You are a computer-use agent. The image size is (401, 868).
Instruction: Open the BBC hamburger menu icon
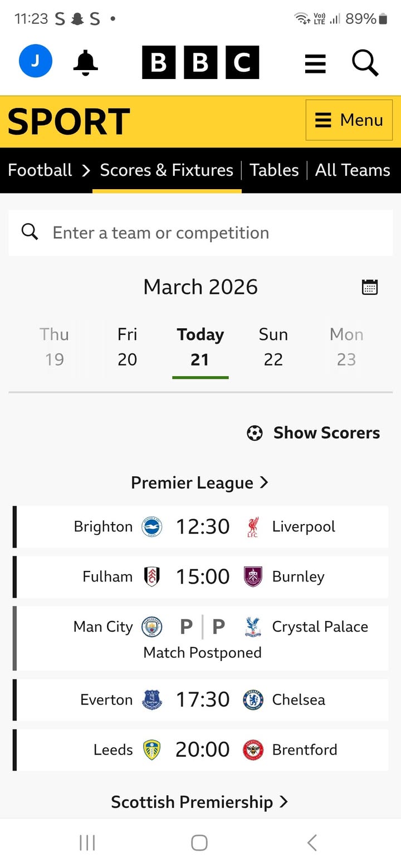315,62
